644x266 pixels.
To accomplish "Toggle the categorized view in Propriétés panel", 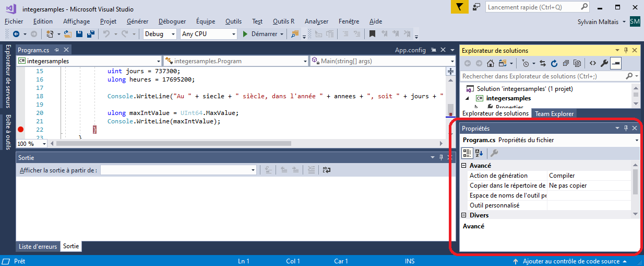I will pyautogui.click(x=467, y=153).
